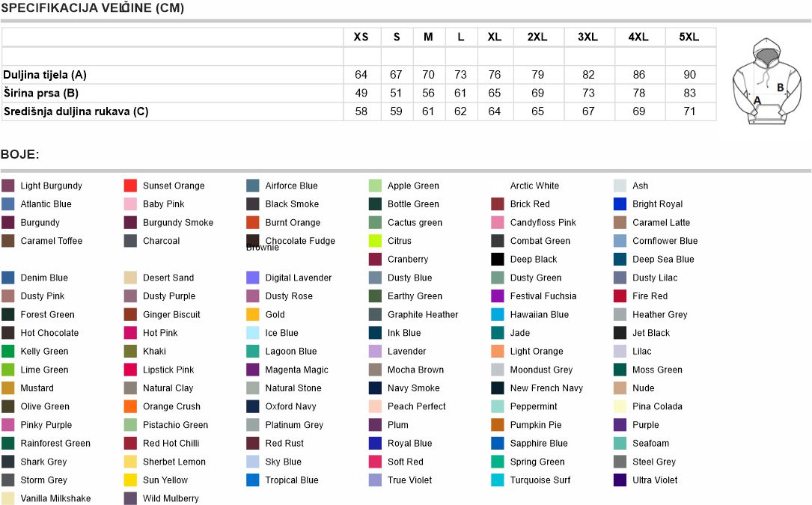This screenshot has width=812, height=505.
Task: Click the Deep Black color swatch
Action: tap(498, 260)
